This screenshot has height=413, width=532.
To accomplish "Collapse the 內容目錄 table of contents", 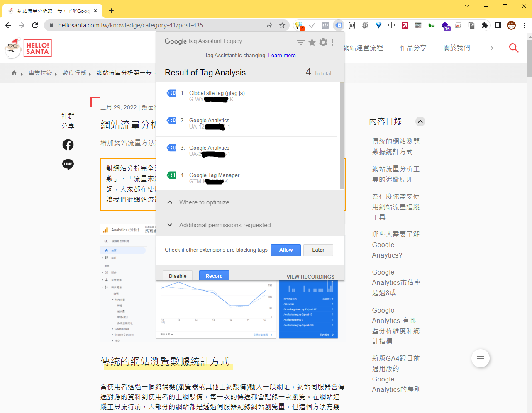I will point(420,121).
